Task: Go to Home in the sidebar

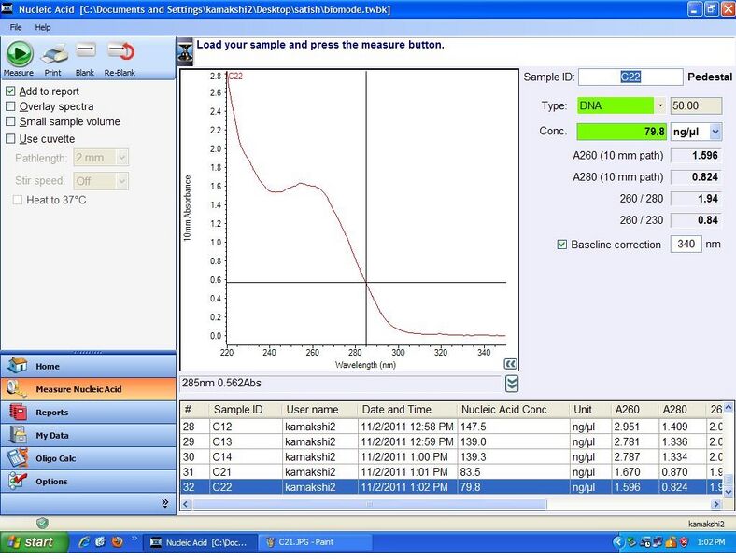Action: [47, 366]
